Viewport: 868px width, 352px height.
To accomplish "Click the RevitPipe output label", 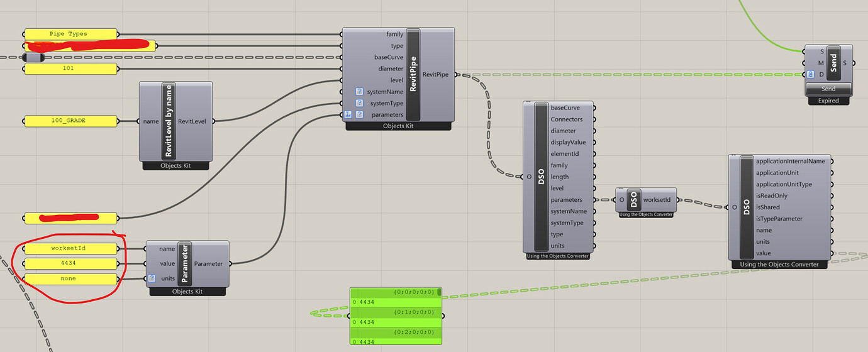I will tap(436, 74).
